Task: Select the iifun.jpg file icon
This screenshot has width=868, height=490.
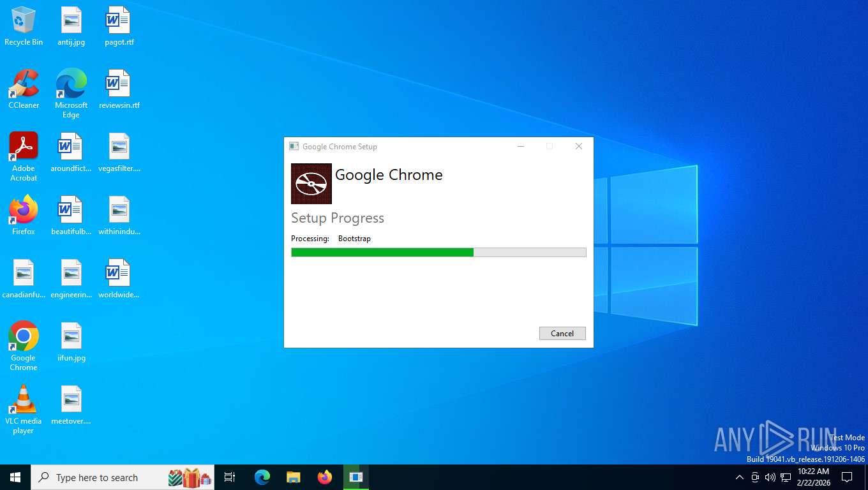Action: (x=71, y=343)
